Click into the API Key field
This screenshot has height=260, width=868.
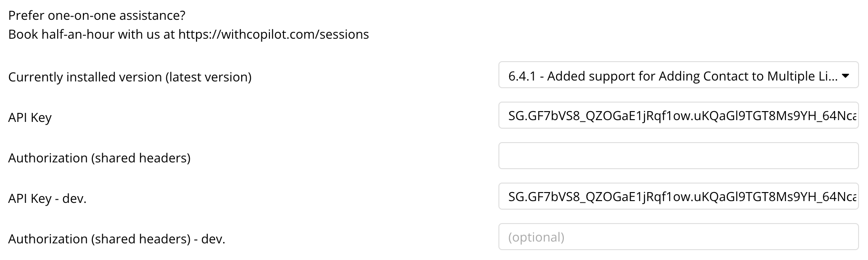(x=678, y=116)
